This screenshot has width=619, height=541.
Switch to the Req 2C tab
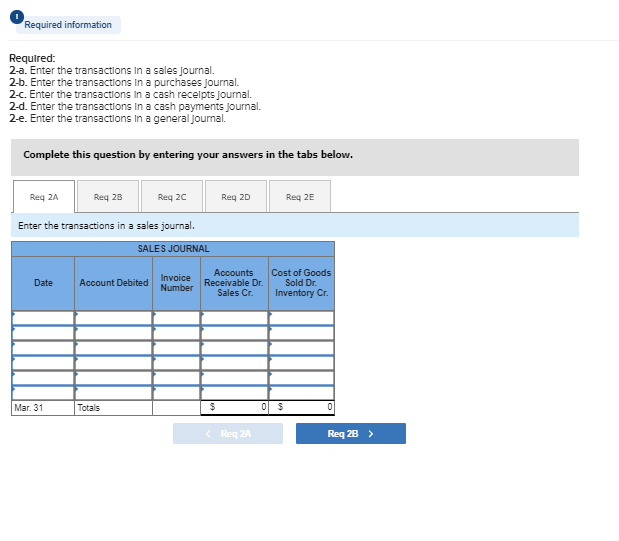172,197
